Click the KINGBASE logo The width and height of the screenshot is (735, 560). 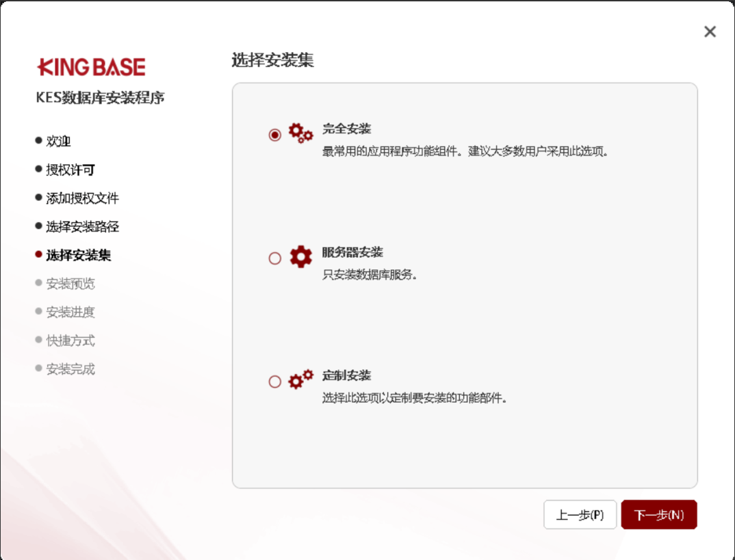pyautogui.click(x=92, y=67)
